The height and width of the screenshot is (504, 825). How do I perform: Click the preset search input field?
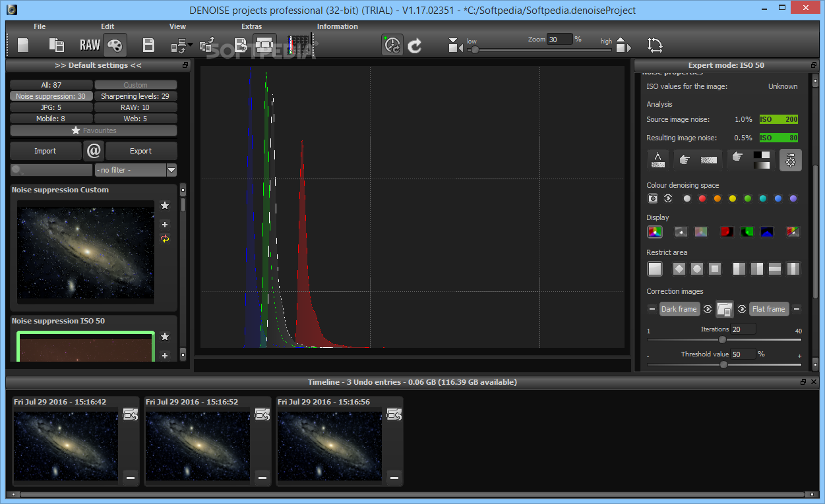[51, 170]
